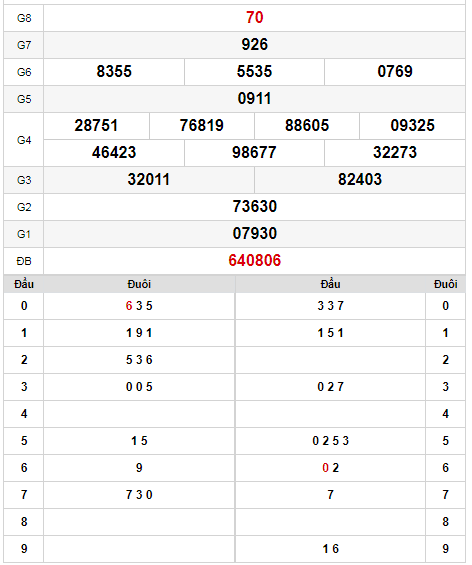The height and width of the screenshot is (565, 472).
Task: Select the G6 row label
Action: tap(24, 72)
